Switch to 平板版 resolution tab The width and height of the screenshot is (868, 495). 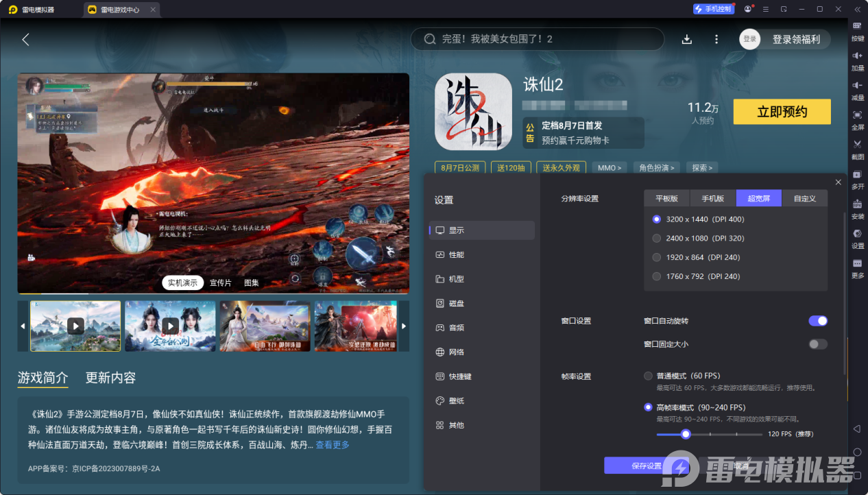coord(667,198)
